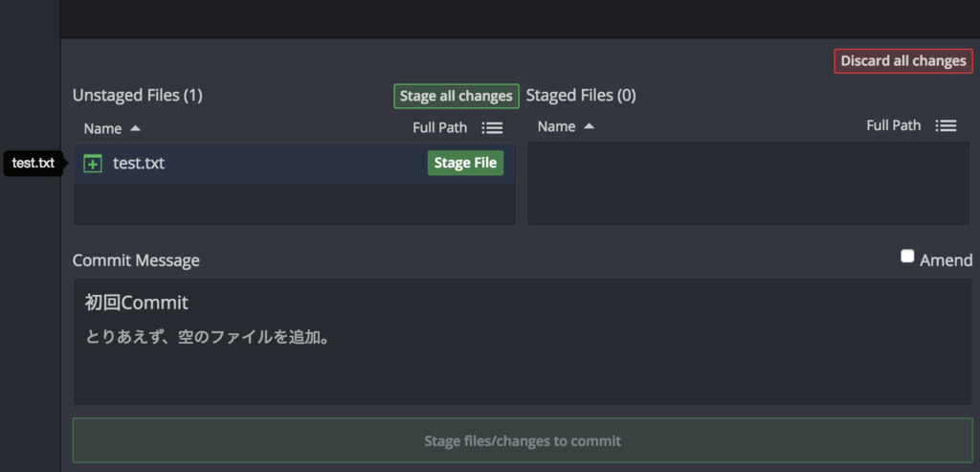Screen dimensions: 980x472
Task: Click the Name sort arrow in Staged Files
Action: (589, 126)
